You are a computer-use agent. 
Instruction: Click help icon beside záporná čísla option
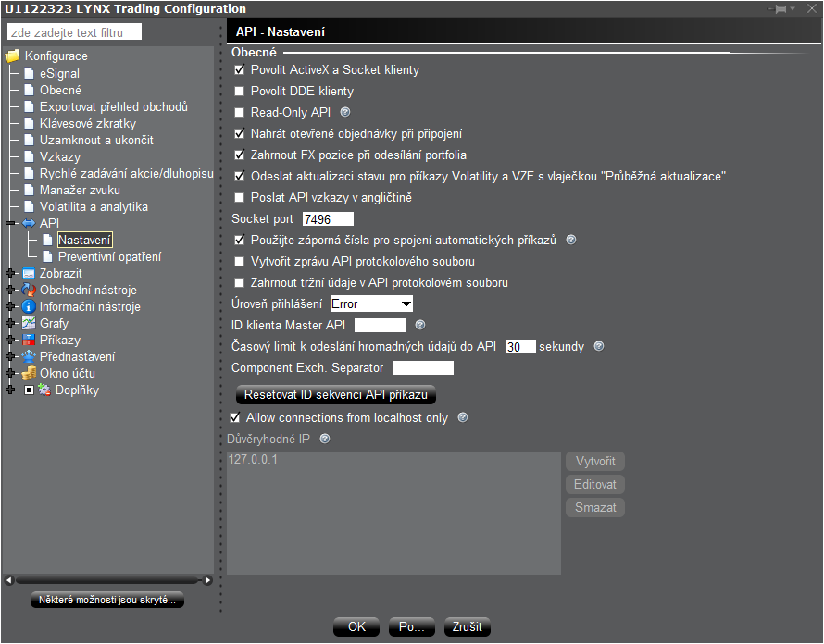(571, 240)
